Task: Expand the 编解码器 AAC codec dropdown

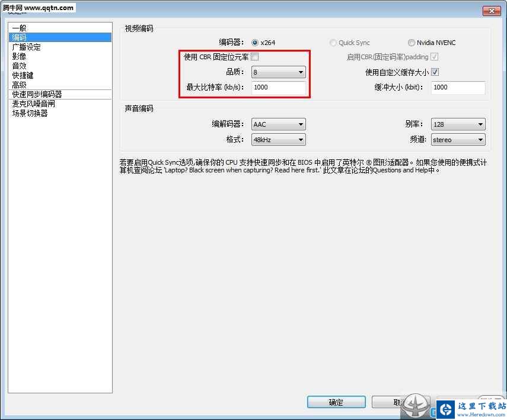Action: point(278,124)
